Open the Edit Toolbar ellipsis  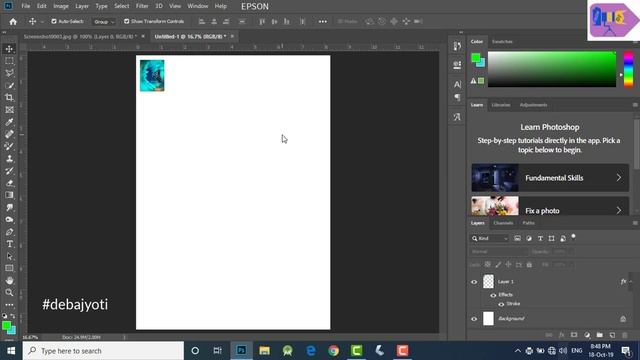[9, 304]
